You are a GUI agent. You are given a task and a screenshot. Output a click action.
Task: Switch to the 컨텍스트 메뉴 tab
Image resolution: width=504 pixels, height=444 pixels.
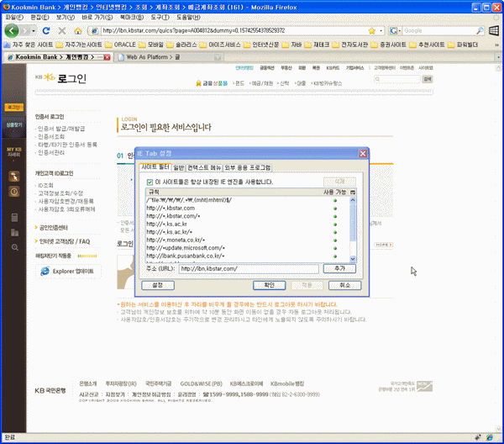point(204,167)
